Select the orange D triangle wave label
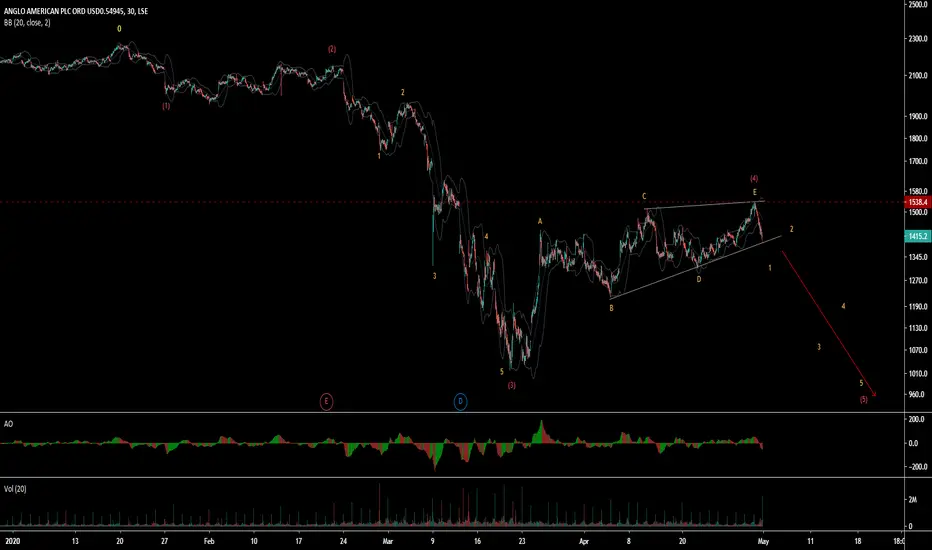The width and height of the screenshot is (932, 550). pyautogui.click(x=699, y=279)
